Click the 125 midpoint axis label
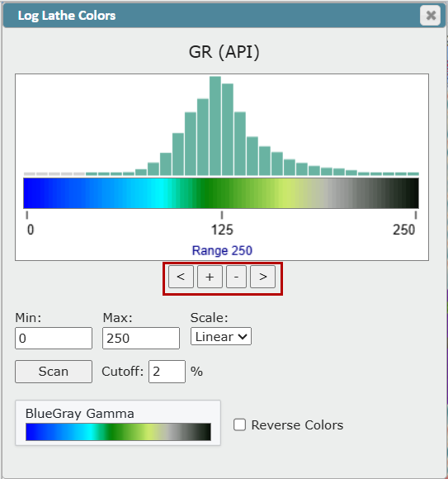448x479 pixels. pyautogui.click(x=222, y=230)
